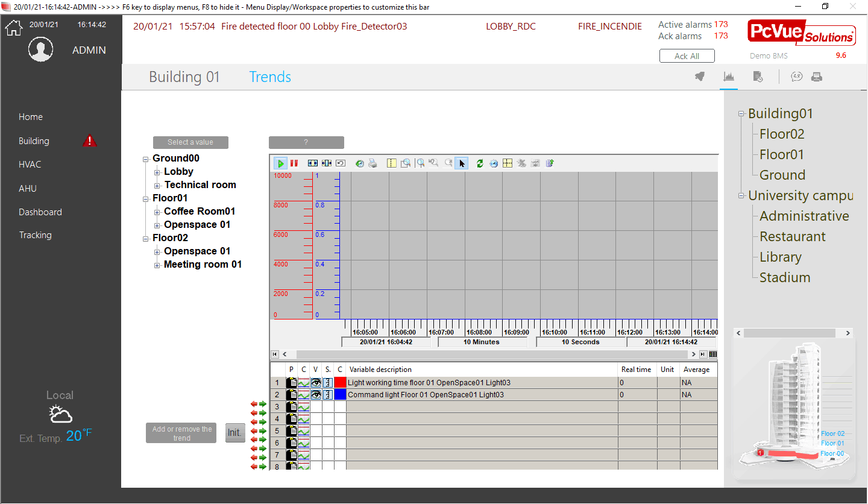Click the red warning triangle beside Building
The width and height of the screenshot is (868, 504).
point(90,140)
